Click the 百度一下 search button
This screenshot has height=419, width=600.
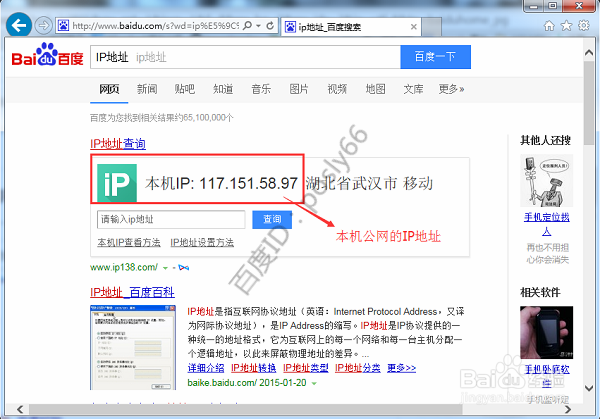tap(435, 57)
